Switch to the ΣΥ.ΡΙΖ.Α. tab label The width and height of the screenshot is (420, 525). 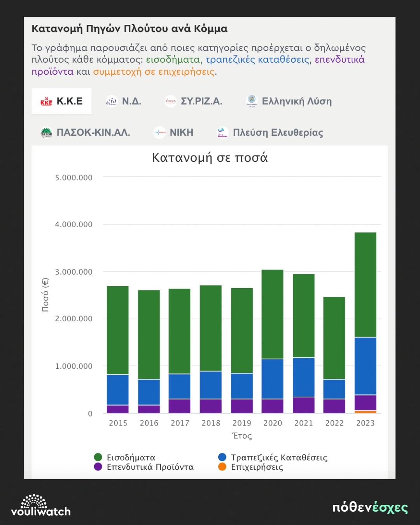coord(201,101)
